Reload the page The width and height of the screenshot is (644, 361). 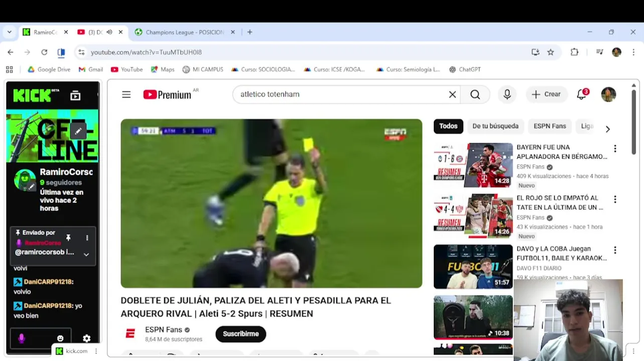coord(44,52)
